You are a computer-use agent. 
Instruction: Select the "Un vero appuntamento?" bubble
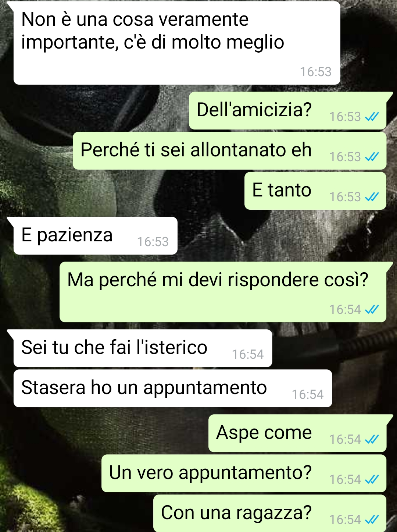tap(244, 474)
